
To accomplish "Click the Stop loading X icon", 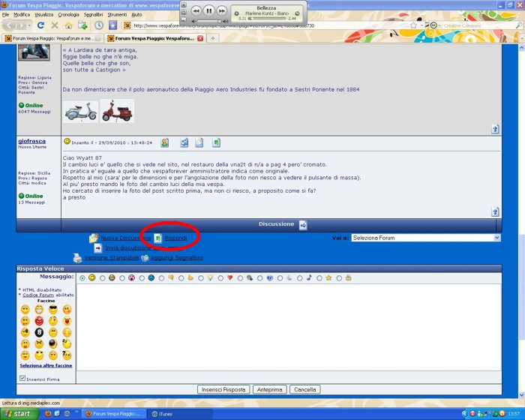I will (55, 25).
